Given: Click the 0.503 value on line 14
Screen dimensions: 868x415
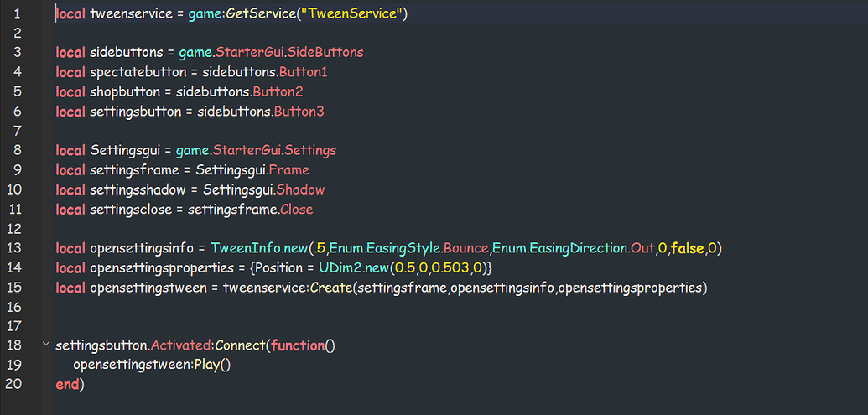Looking at the screenshot, I should tap(449, 267).
